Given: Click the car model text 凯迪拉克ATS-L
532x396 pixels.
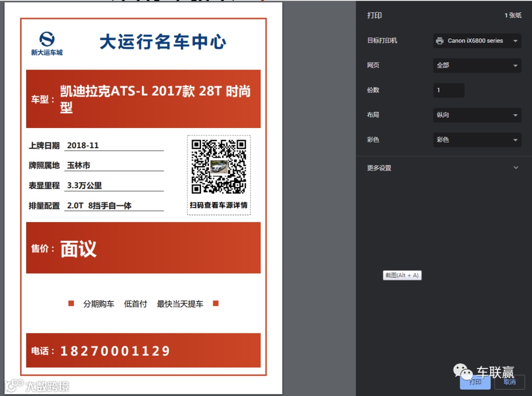Looking at the screenshot, I should click(104, 91).
